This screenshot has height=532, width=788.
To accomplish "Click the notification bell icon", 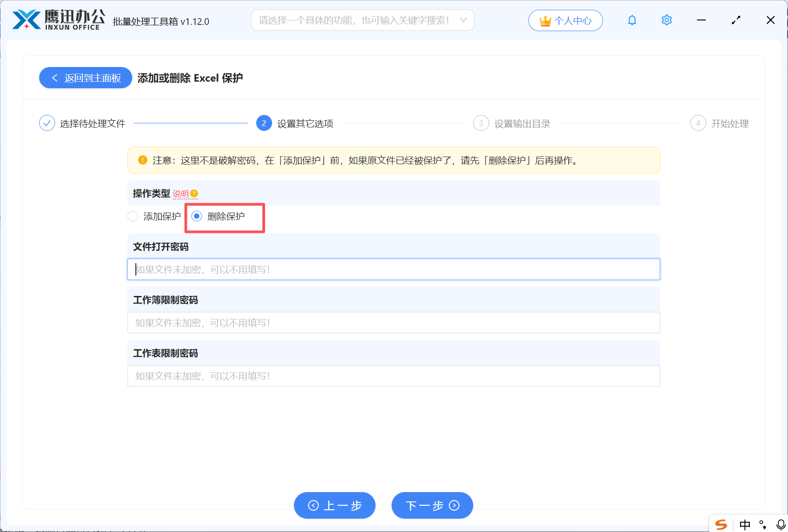I will (x=632, y=20).
